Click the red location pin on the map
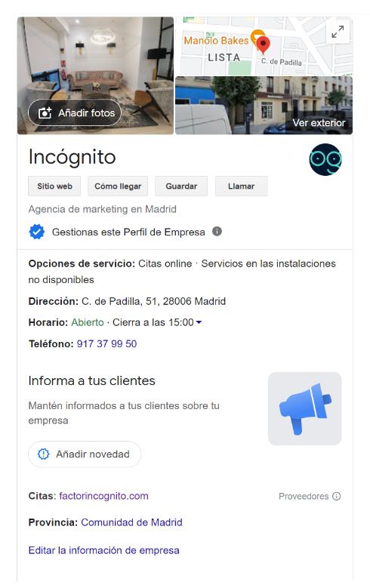Screen dimensions: 370x588 click(x=263, y=45)
